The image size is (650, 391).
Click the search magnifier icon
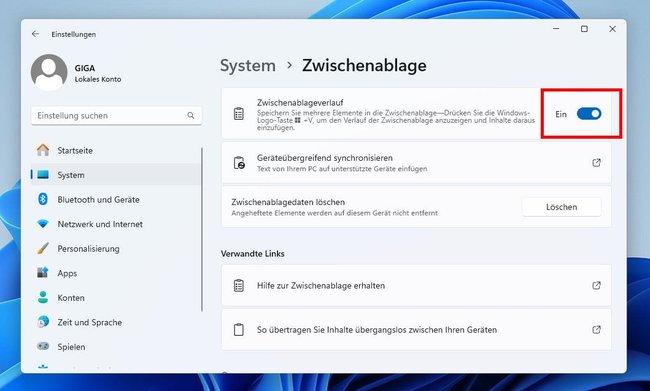pos(191,115)
